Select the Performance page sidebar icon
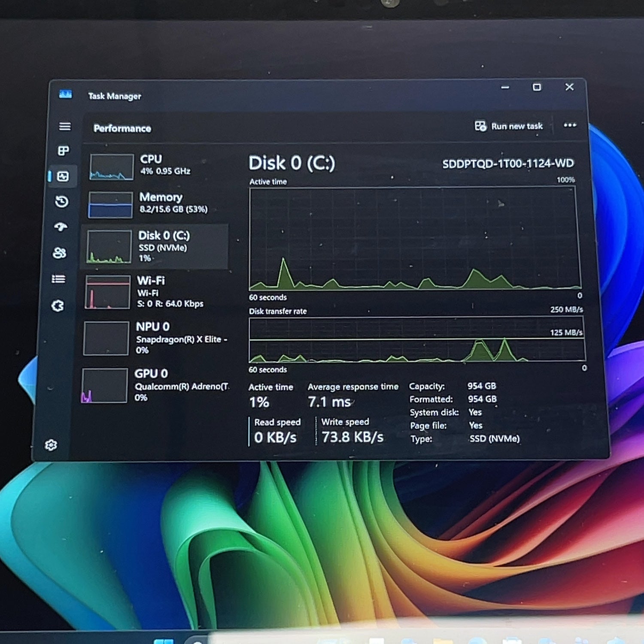 [x=63, y=176]
